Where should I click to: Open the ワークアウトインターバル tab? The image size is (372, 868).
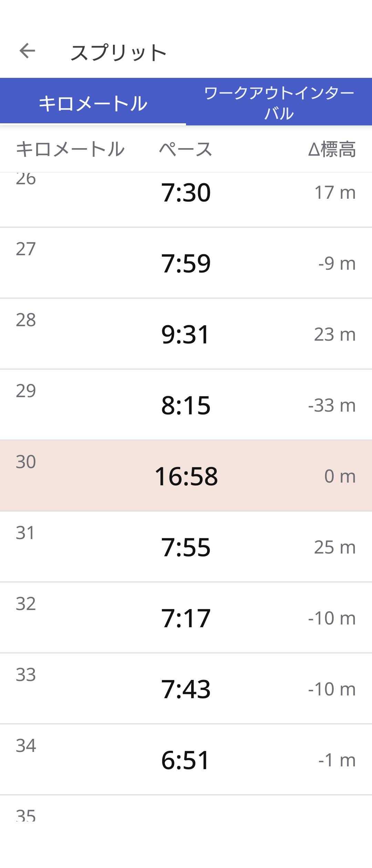[279, 103]
